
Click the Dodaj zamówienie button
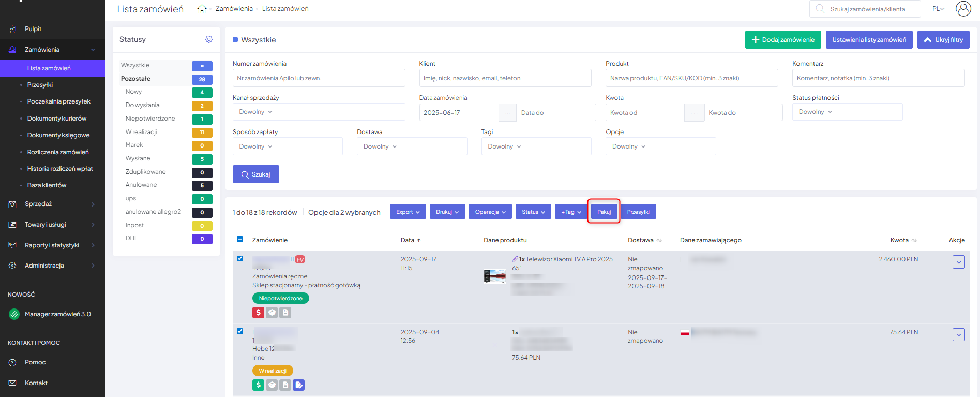click(782, 40)
